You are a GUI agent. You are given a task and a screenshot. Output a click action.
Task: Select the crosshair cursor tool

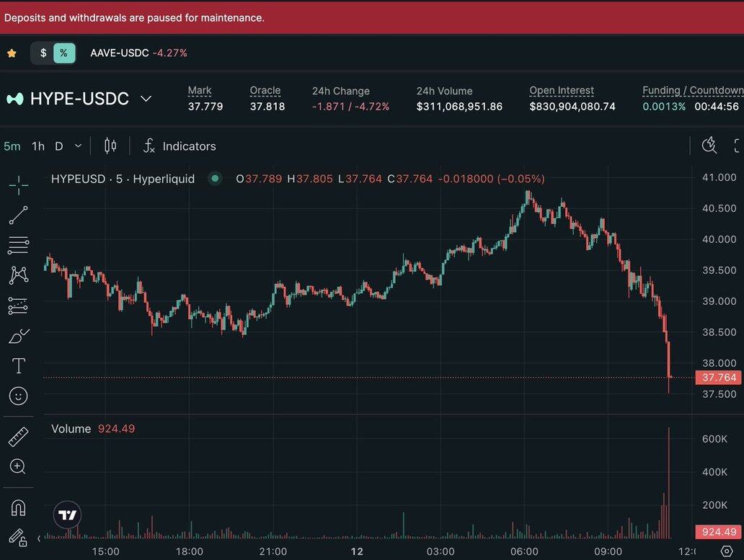coord(19,185)
